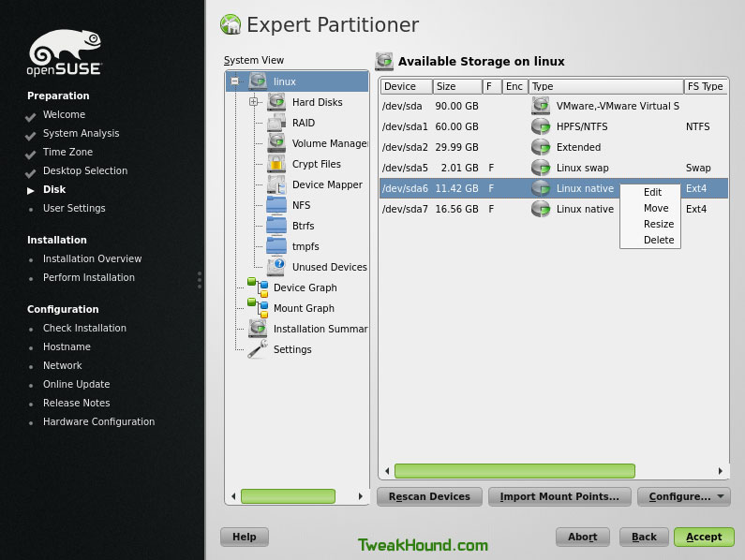Sort by the Type column header

pyautogui.click(x=605, y=86)
